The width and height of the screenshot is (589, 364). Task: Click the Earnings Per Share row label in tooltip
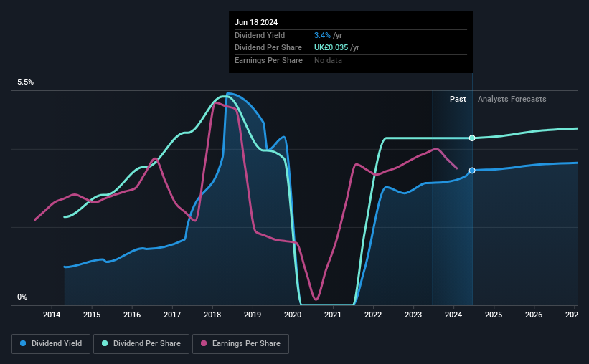268,60
